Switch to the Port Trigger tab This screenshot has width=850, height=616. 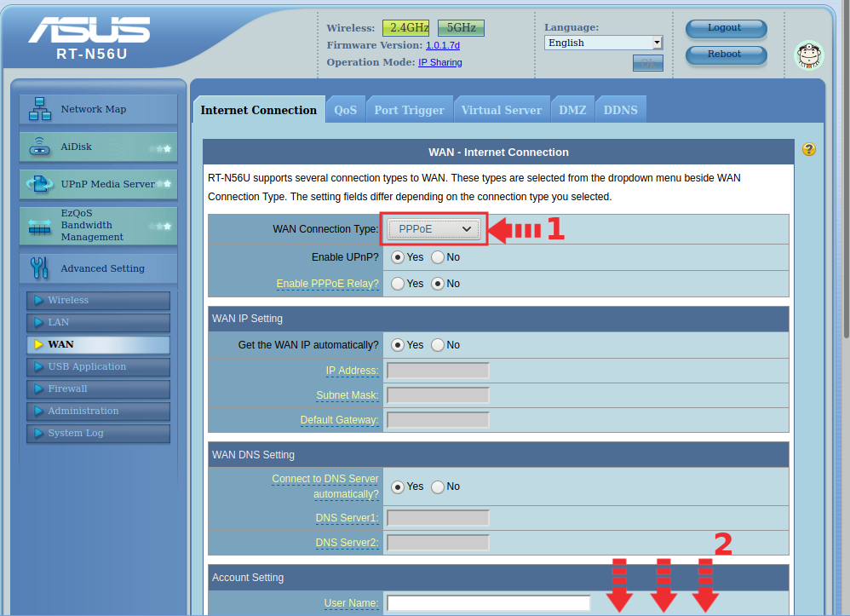(x=409, y=110)
